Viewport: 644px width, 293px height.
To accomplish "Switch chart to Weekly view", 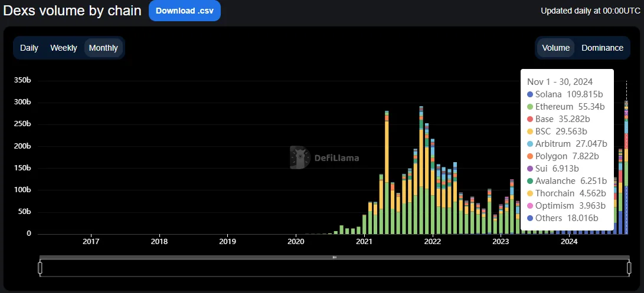I will pos(64,48).
